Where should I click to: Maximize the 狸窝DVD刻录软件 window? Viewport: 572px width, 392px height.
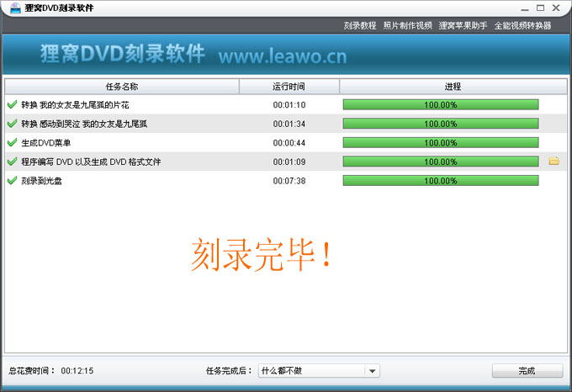coord(540,8)
